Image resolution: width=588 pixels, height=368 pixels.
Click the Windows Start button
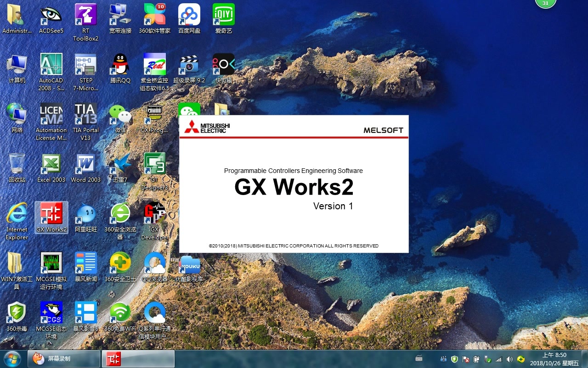[12, 359]
